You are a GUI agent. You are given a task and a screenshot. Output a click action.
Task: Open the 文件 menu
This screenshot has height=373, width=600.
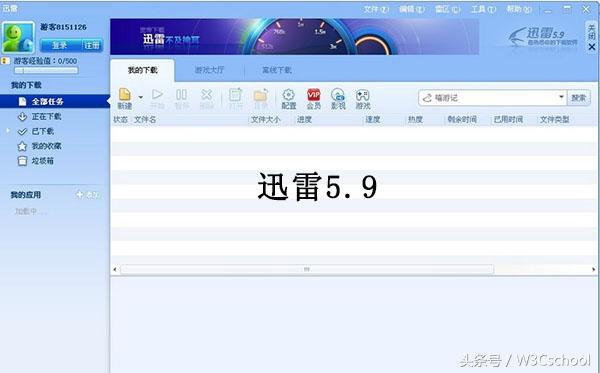376,9
